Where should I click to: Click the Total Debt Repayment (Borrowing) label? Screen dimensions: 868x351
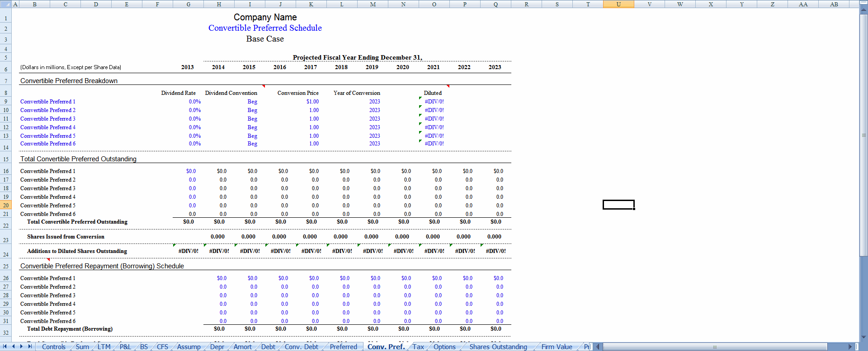pos(70,329)
